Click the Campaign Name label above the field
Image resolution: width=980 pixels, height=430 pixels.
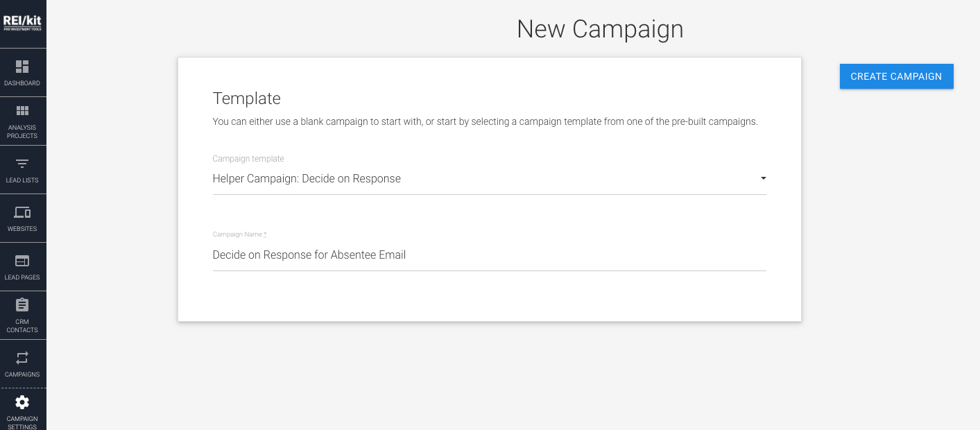point(239,234)
